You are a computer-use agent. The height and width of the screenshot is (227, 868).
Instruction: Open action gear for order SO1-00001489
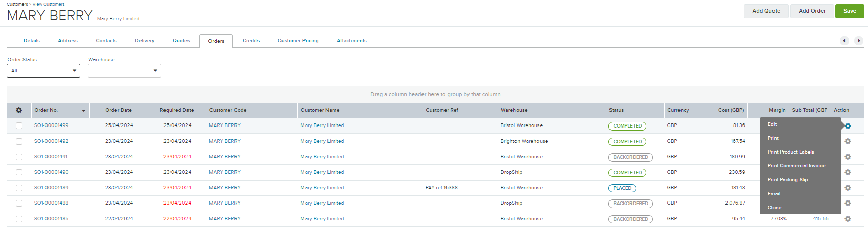[x=848, y=188]
